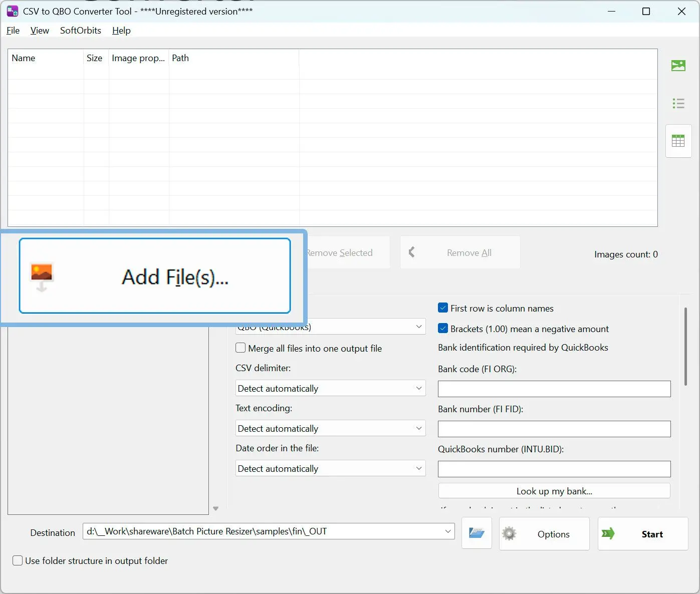Sort by the Name column header
The height and width of the screenshot is (594, 700).
(46, 58)
